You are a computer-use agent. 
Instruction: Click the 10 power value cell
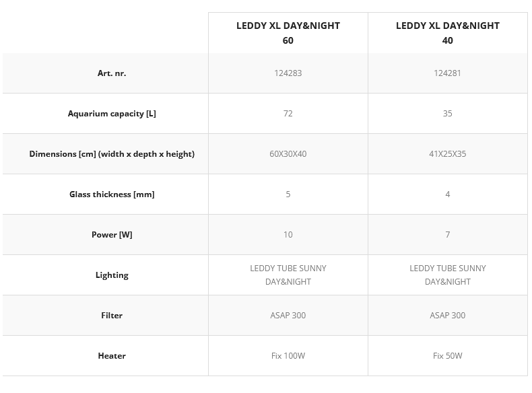(x=288, y=235)
